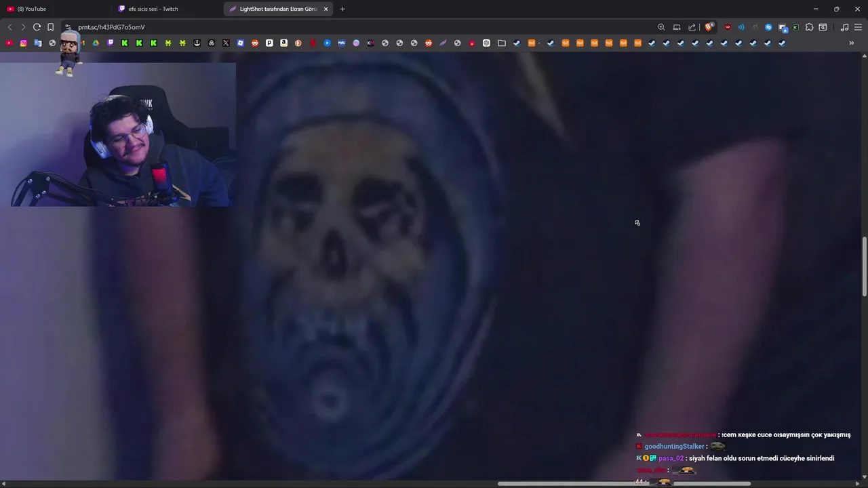This screenshot has height=488, width=868.
Task: Open the Instagram bookmark
Action: click(23, 43)
